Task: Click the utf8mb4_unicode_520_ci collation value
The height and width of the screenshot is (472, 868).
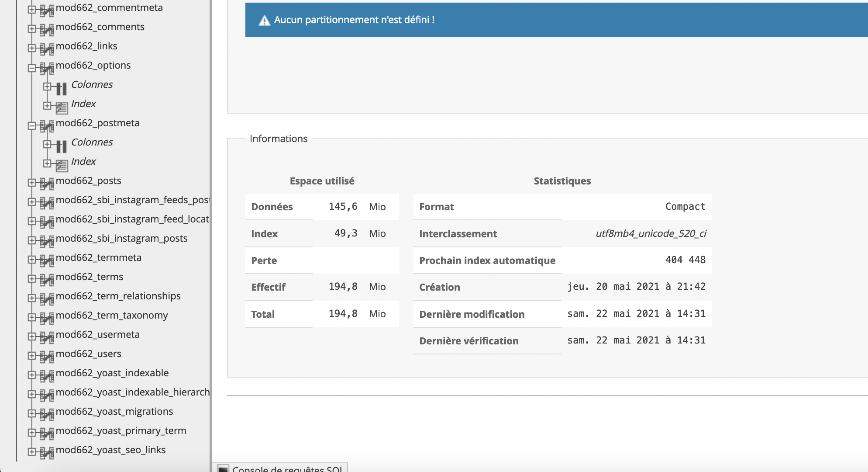Action: (651, 233)
